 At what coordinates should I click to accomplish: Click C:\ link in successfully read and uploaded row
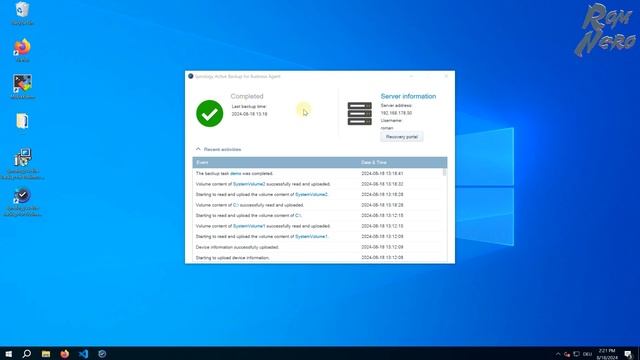236,205
